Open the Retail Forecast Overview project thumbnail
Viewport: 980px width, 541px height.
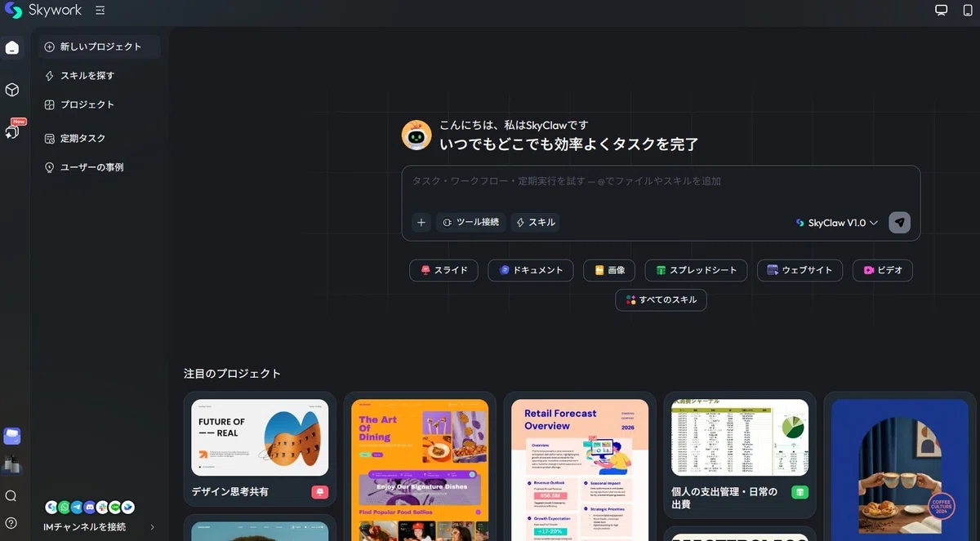point(581,470)
